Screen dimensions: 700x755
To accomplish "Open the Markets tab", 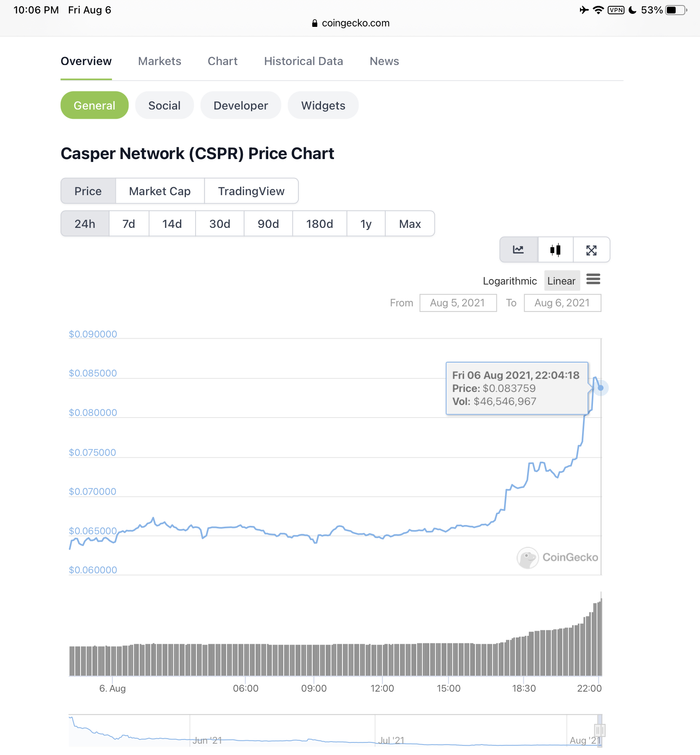I will (x=159, y=61).
